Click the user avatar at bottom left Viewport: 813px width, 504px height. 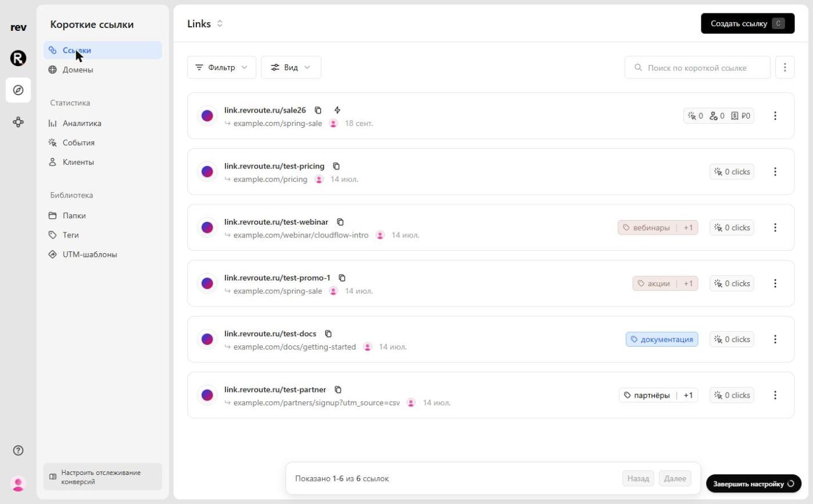pos(18,483)
